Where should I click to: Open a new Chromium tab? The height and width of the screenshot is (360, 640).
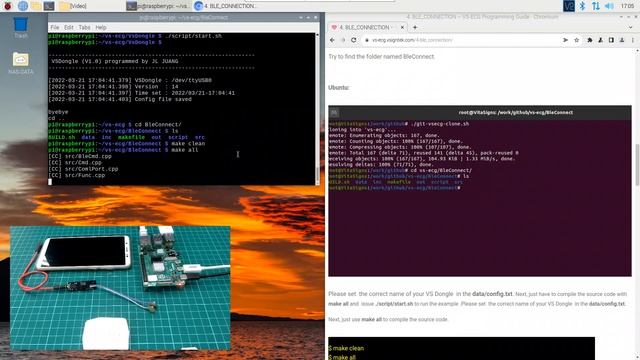pyautogui.click(x=415, y=27)
